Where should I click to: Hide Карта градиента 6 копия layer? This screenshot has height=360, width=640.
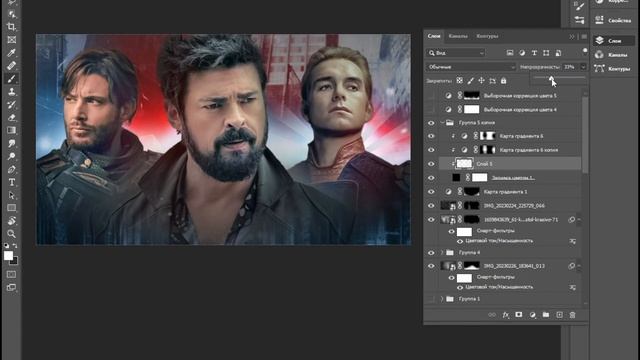[x=431, y=150]
